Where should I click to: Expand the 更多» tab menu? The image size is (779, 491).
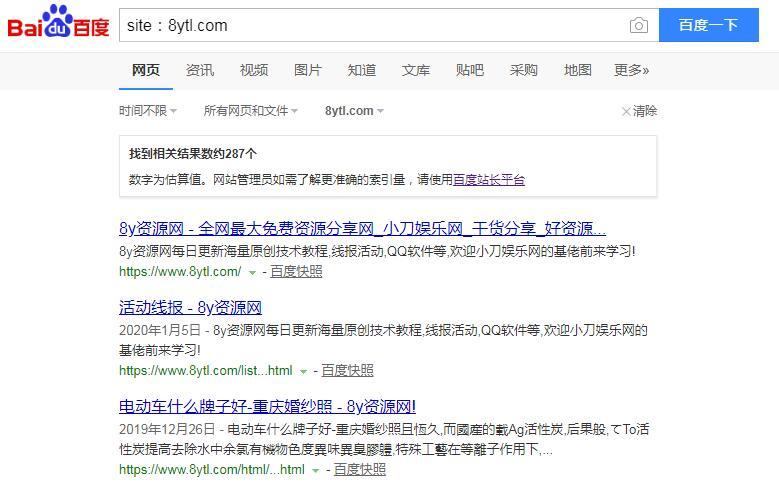click(631, 70)
